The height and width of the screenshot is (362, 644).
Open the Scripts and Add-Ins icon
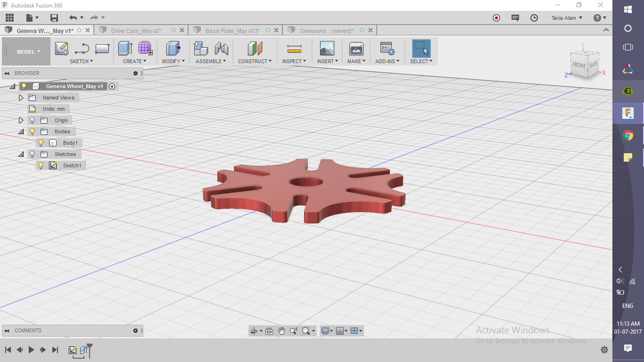pyautogui.click(x=387, y=49)
